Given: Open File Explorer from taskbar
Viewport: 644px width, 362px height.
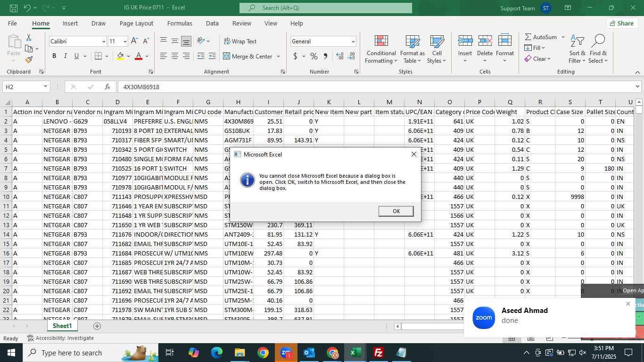Looking at the screenshot, I should 240,353.
